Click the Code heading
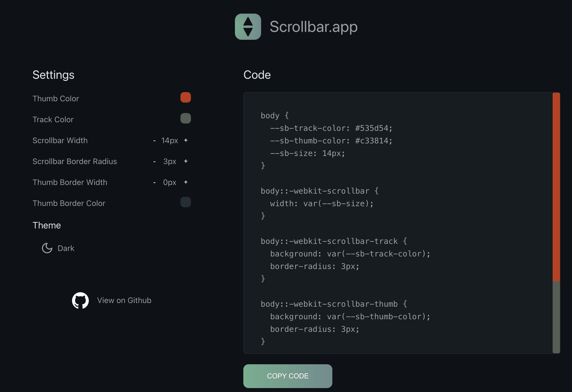Image resolution: width=572 pixels, height=392 pixels. [x=257, y=75]
